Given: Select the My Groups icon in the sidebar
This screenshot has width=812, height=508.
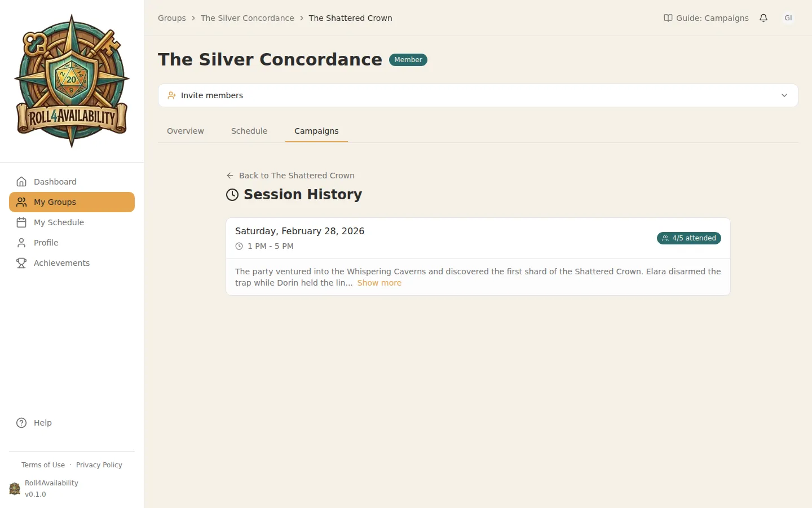Looking at the screenshot, I should (21, 202).
